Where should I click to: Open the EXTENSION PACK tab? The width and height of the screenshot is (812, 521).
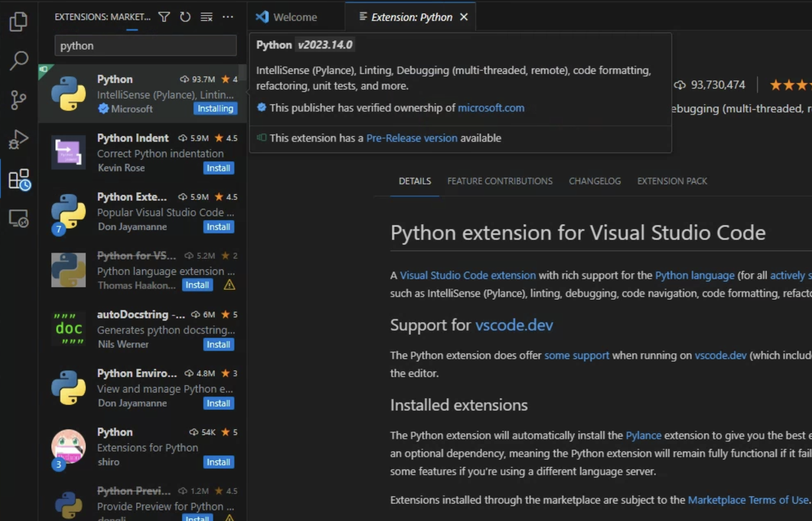672,181
